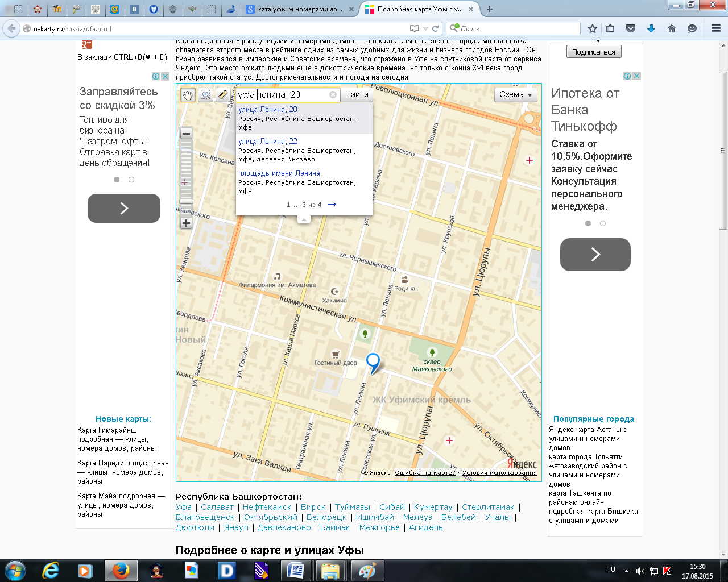The height and width of the screenshot is (582, 728).
Task: Reload the page with refresh icon
Action: 436,28
